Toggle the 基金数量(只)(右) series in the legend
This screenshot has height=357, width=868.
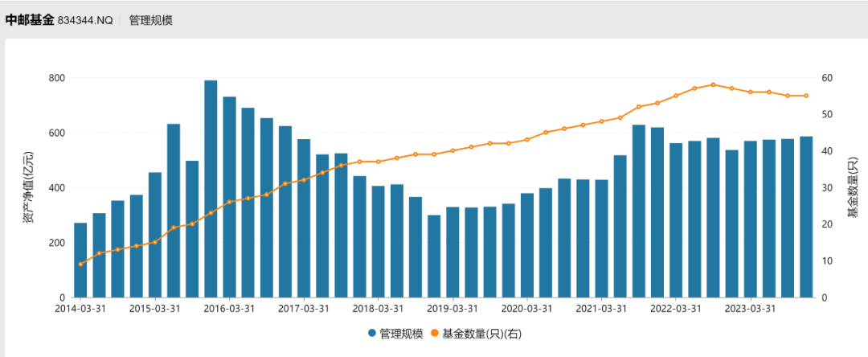(x=476, y=334)
